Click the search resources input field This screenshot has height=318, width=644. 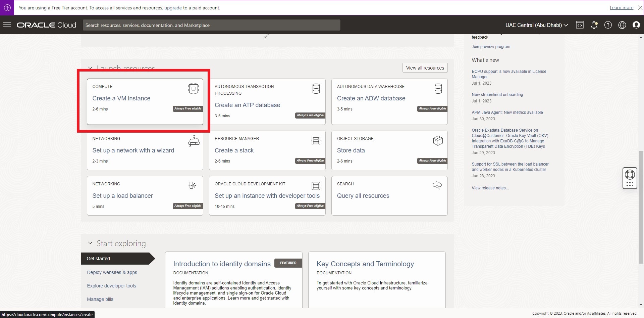(x=211, y=25)
